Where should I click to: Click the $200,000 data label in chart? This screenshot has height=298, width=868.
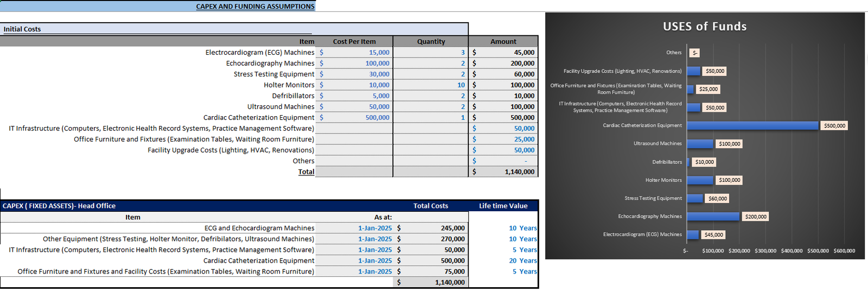(x=756, y=217)
